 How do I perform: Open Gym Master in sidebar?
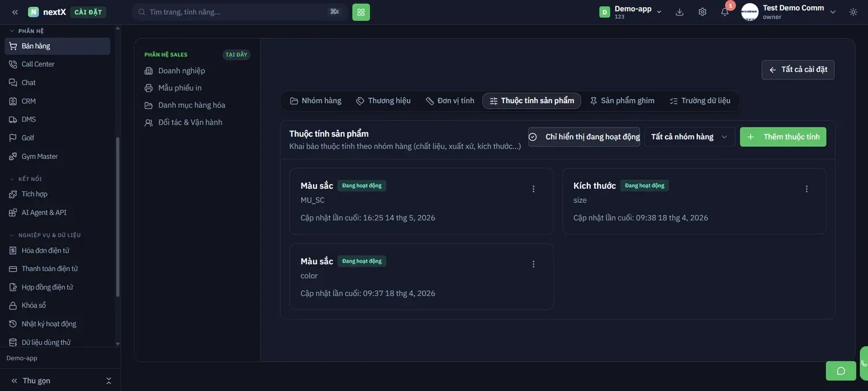coord(57,156)
